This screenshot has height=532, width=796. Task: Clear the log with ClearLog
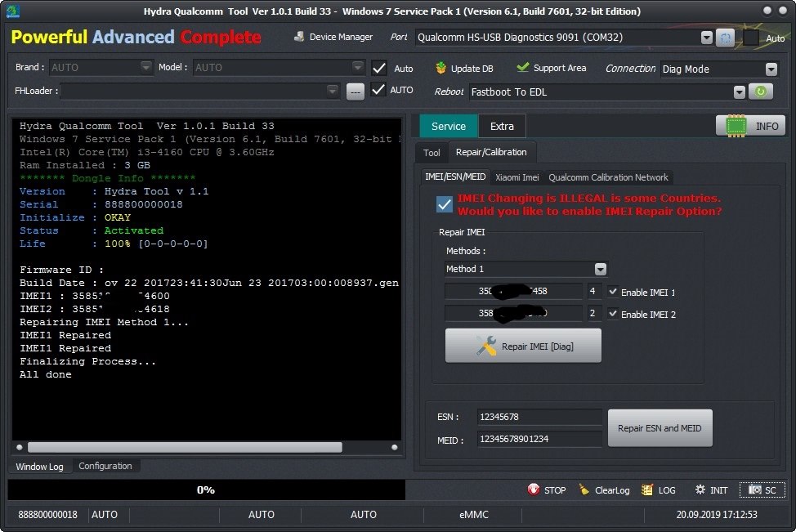tap(605, 490)
